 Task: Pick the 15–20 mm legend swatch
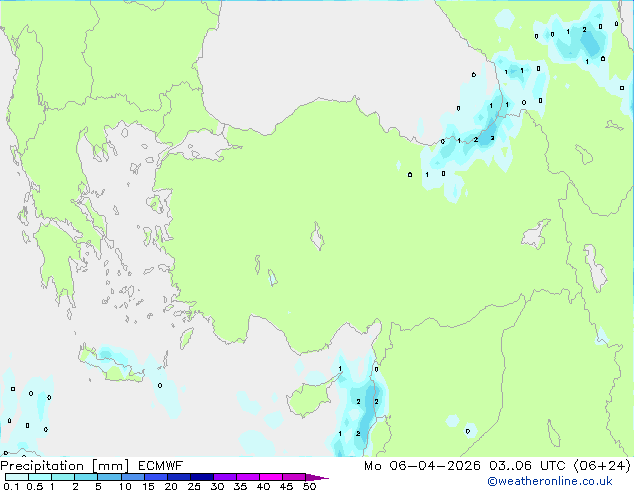coord(156,477)
